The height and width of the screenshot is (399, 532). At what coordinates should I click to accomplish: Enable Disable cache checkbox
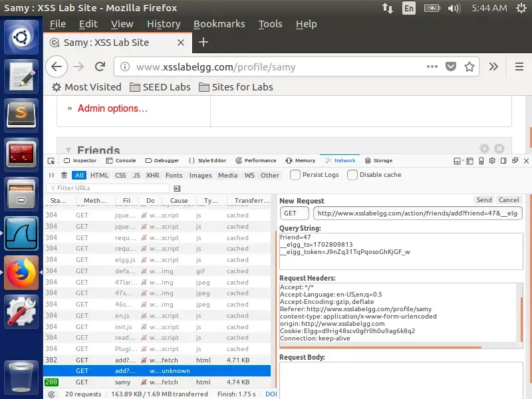click(352, 175)
